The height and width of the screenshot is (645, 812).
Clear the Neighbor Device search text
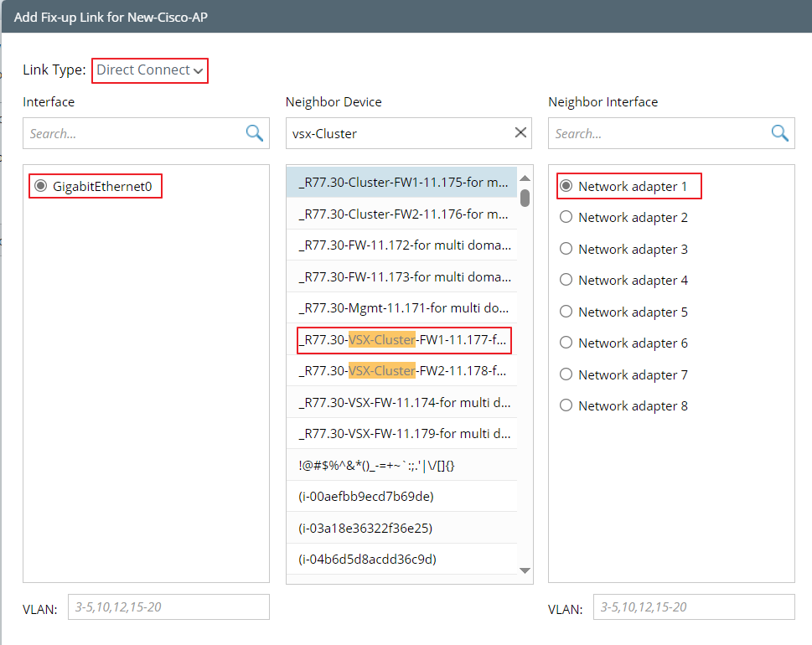click(x=520, y=133)
